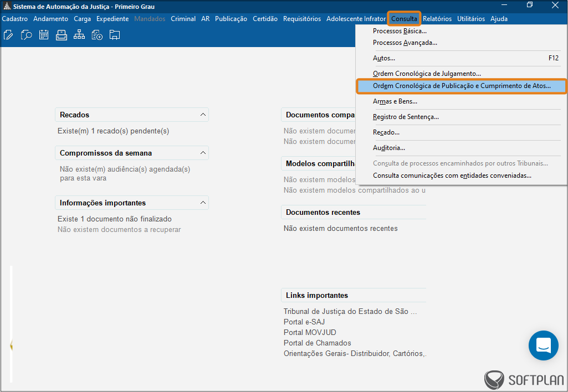Open the AR menu
This screenshot has height=392, width=568.
[206, 19]
